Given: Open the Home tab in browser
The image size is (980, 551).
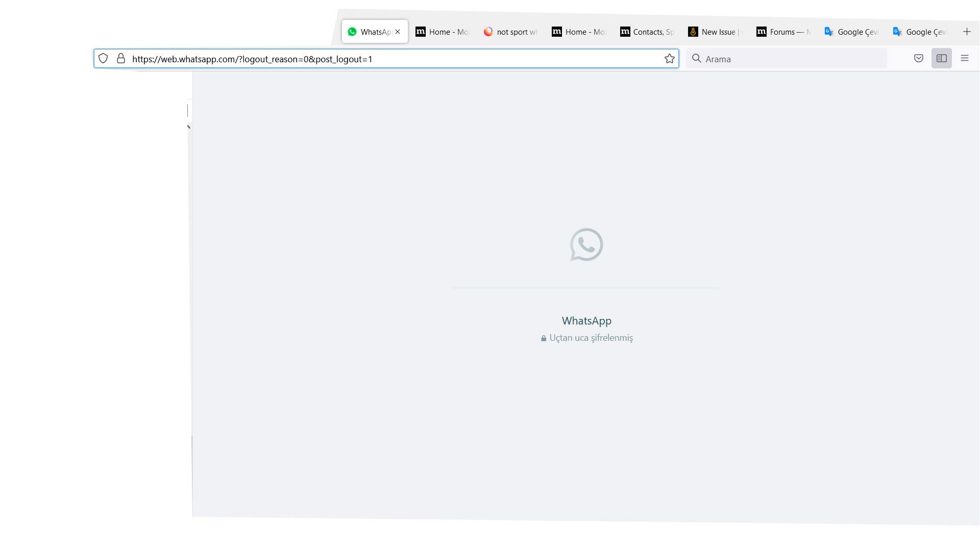Looking at the screenshot, I should (x=442, y=32).
